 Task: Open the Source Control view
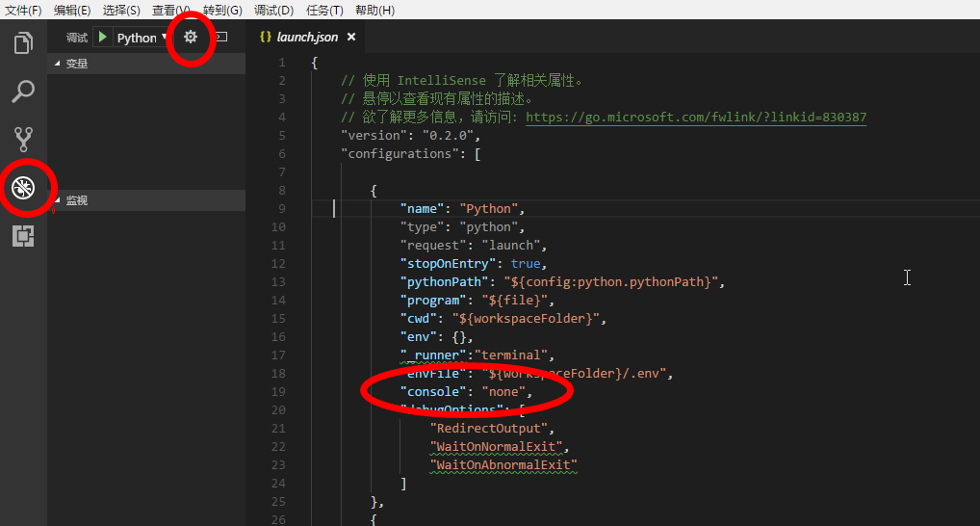[23, 139]
